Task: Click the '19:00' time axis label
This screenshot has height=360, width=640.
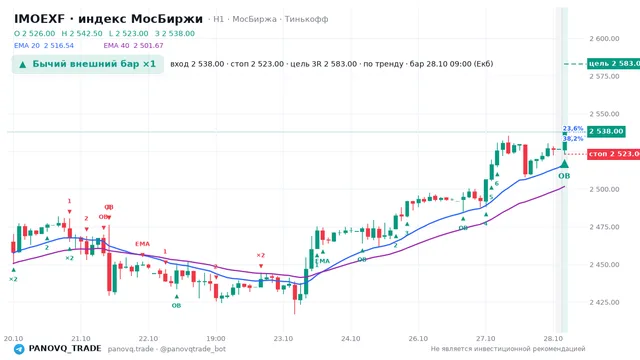Action: click(216, 339)
